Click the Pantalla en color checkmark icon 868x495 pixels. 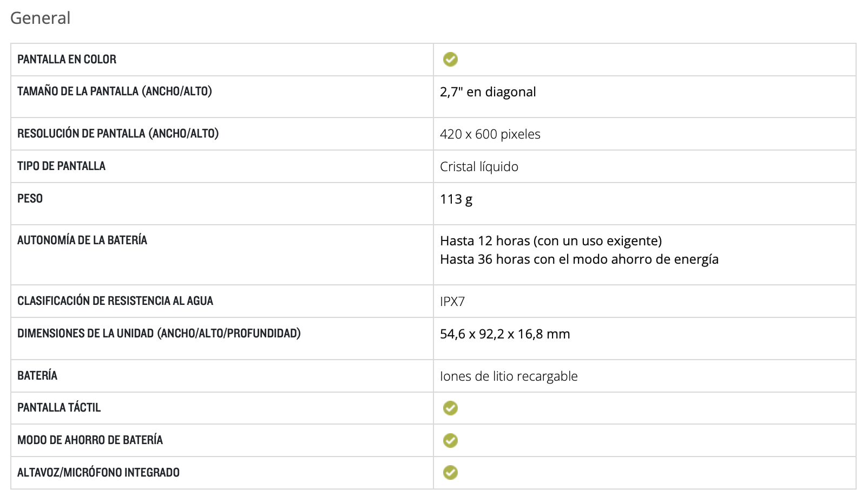[450, 60]
